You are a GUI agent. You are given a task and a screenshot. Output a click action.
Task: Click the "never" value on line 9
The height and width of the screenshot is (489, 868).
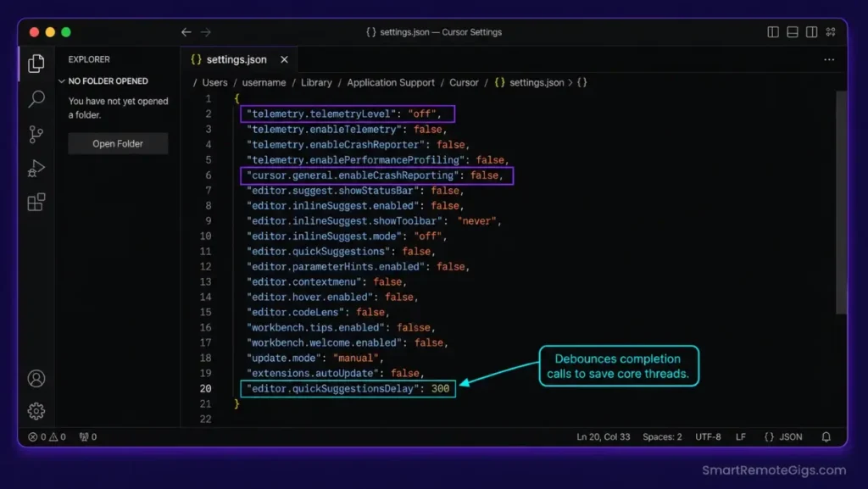click(x=476, y=221)
